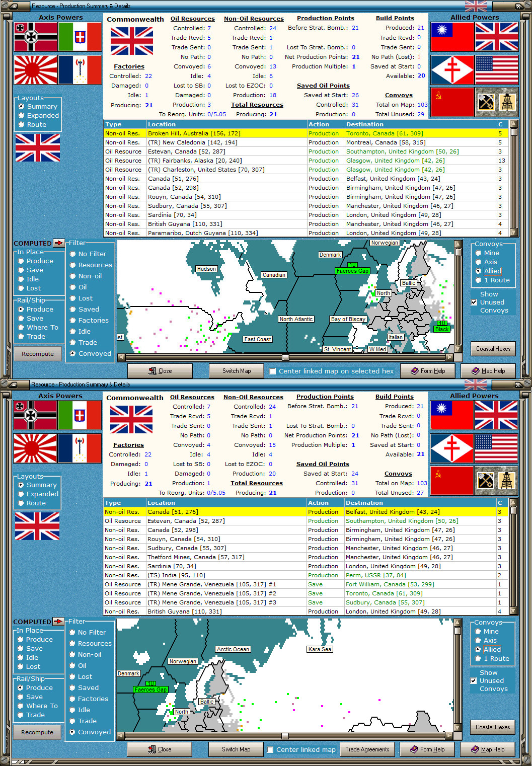Click the pickaxe resource icon in lower window
The height and width of the screenshot is (766, 532).
(485, 481)
